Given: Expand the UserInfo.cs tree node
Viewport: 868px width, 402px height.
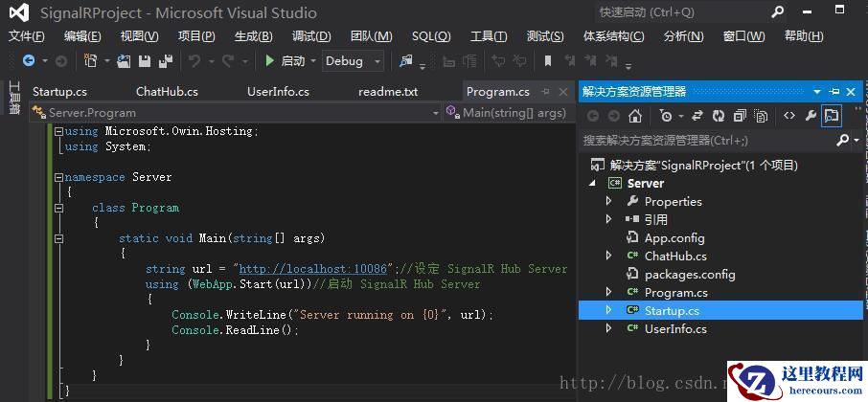Looking at the screenshot, I should [609, 329].
